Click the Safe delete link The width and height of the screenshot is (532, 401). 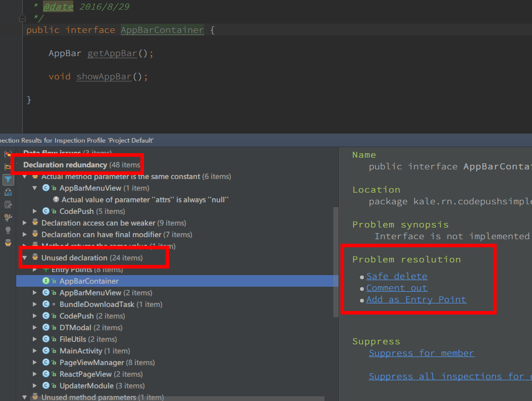coord(397,276)
